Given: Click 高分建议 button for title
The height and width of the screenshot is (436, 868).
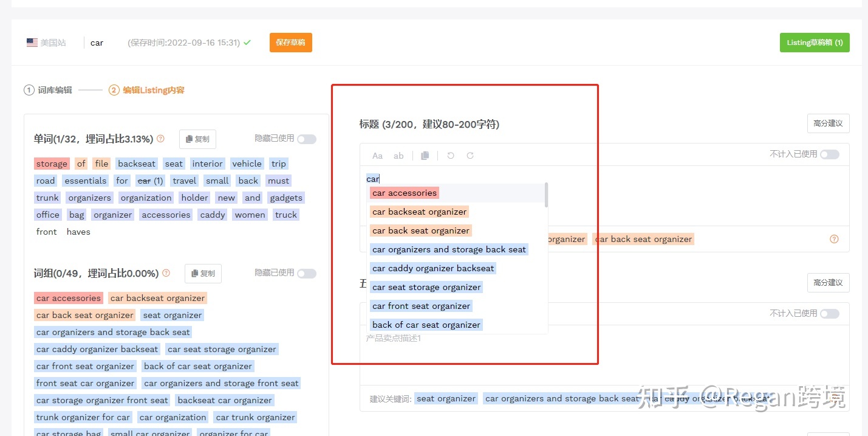Looking at the screenshot, I should tap(828, 123).
